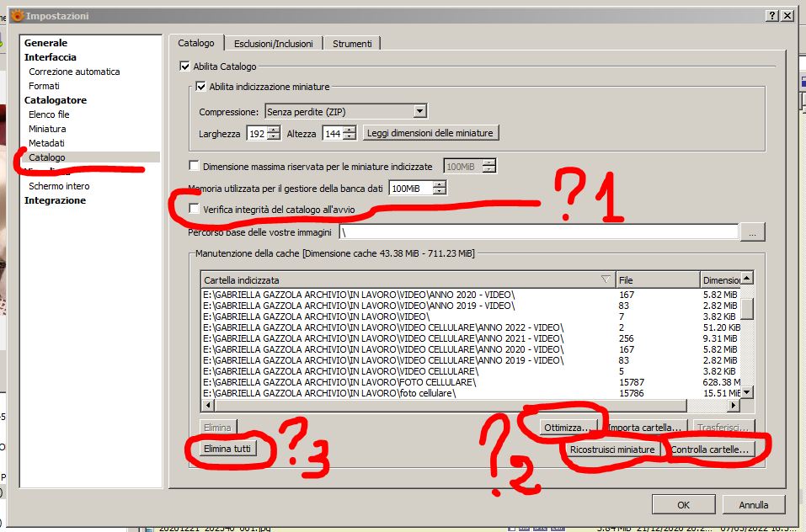
Task: Select the row VIDEO CELLULARE\ANNO 2020 - VIDEO\
Action: coord(471,349)
